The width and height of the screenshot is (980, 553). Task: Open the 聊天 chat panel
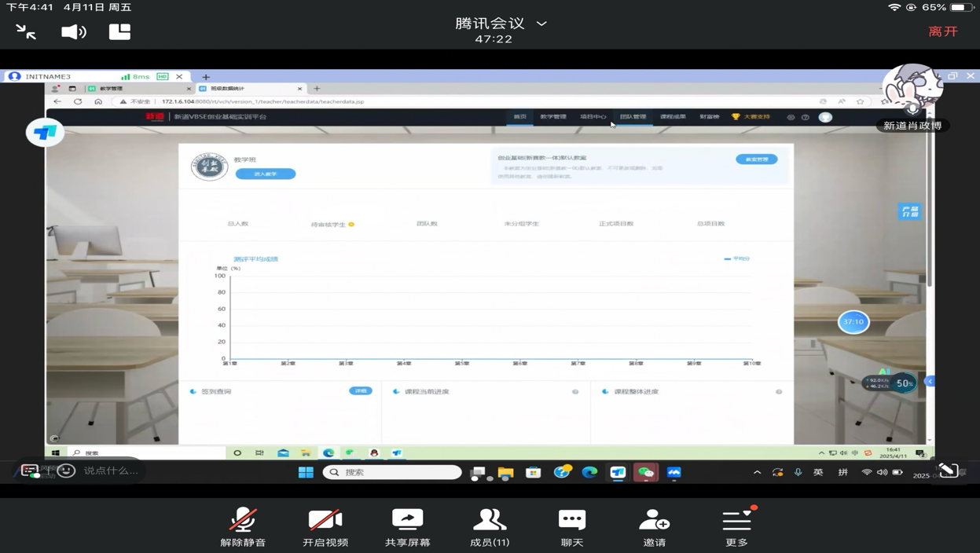point(572,527)
